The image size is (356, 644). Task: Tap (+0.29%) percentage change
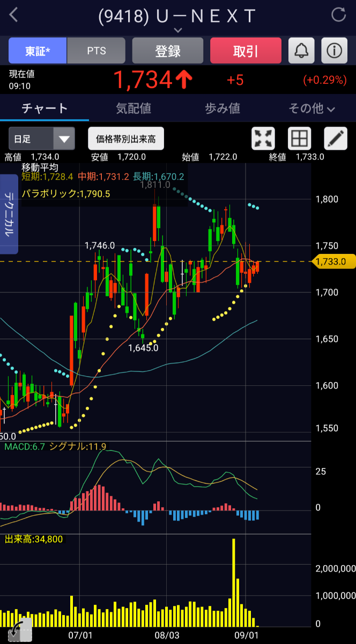tap(325, 80)
